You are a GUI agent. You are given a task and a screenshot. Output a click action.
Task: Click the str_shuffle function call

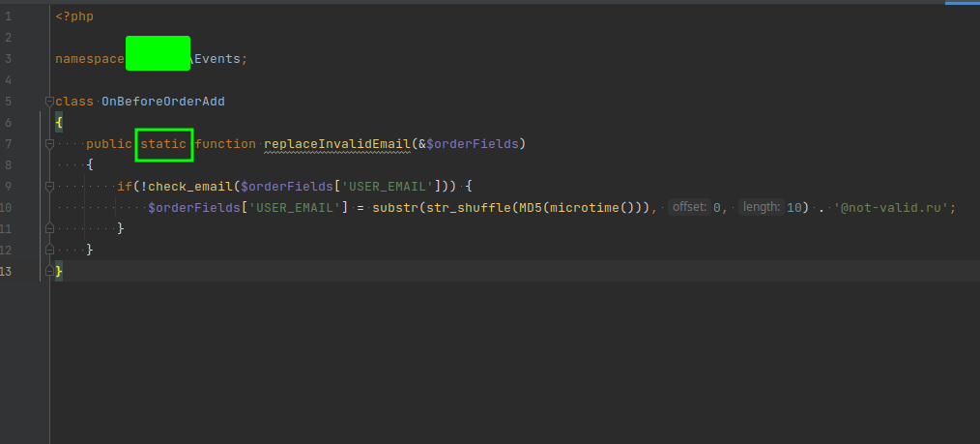(468, 208)
